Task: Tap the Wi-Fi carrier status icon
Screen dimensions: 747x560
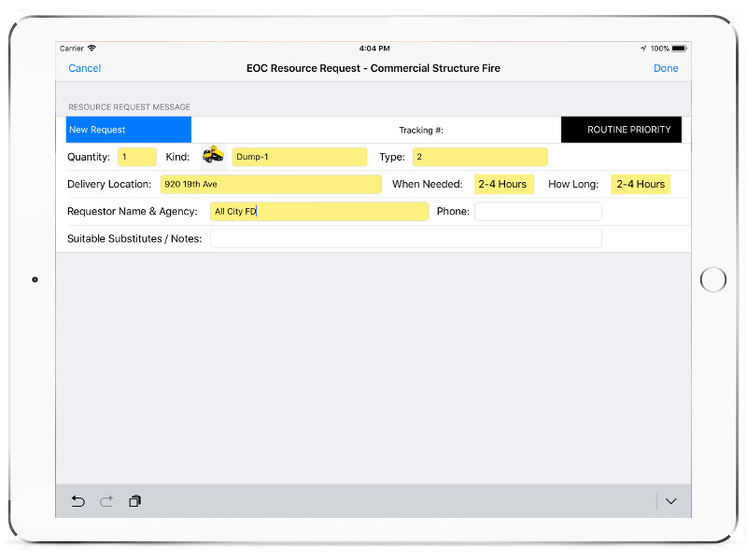Action: point(92,49)
